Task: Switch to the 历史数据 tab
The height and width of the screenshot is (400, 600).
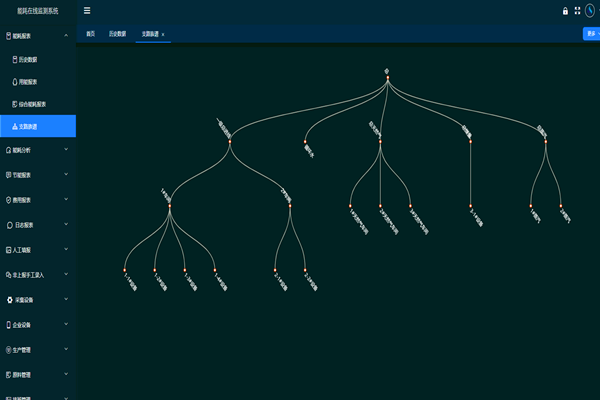Action: click(118, 33)
